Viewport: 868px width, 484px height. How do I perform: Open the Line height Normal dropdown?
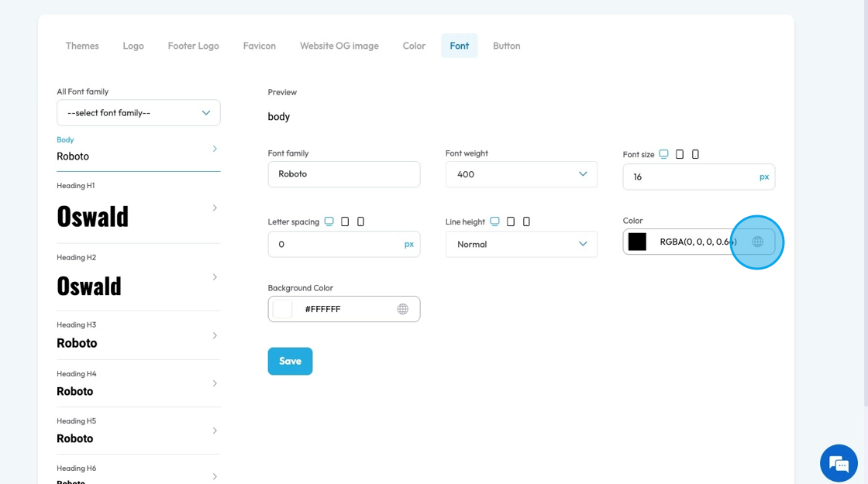tap(521, 244)
